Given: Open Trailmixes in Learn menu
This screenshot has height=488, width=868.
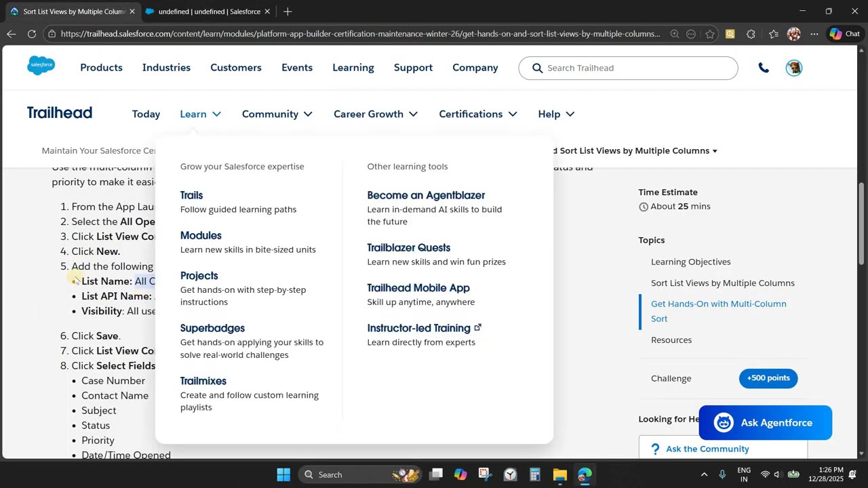Looking at the screenshot, I should pyautogui.click(x=203, y=381).
